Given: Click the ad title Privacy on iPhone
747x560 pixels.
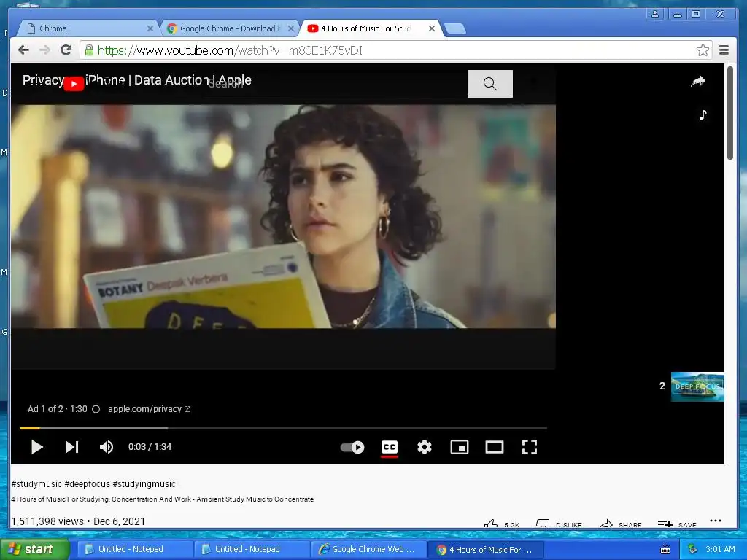Looking at the screenshot, I should 136,80.
